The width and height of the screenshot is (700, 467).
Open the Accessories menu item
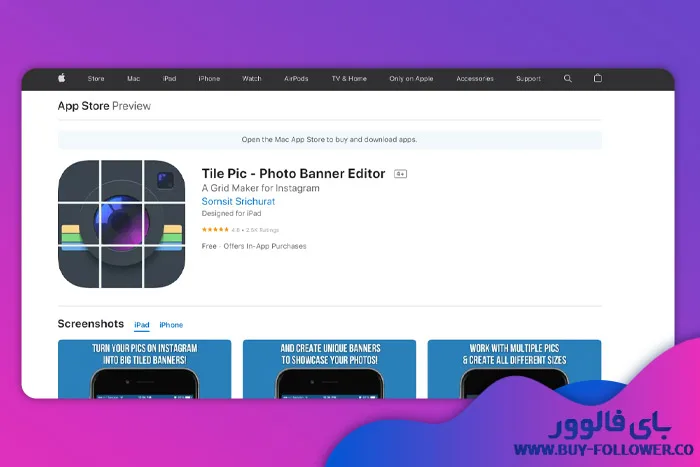475,79
